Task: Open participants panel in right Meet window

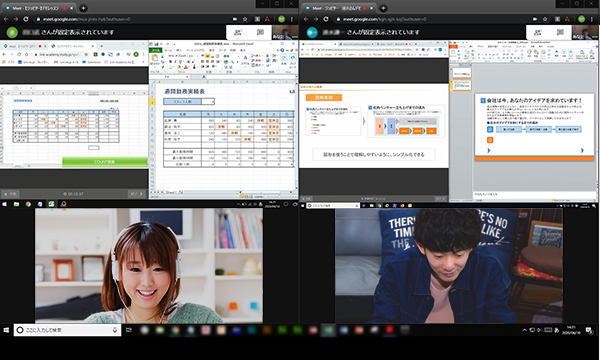Action: click(x=538, y=33)
